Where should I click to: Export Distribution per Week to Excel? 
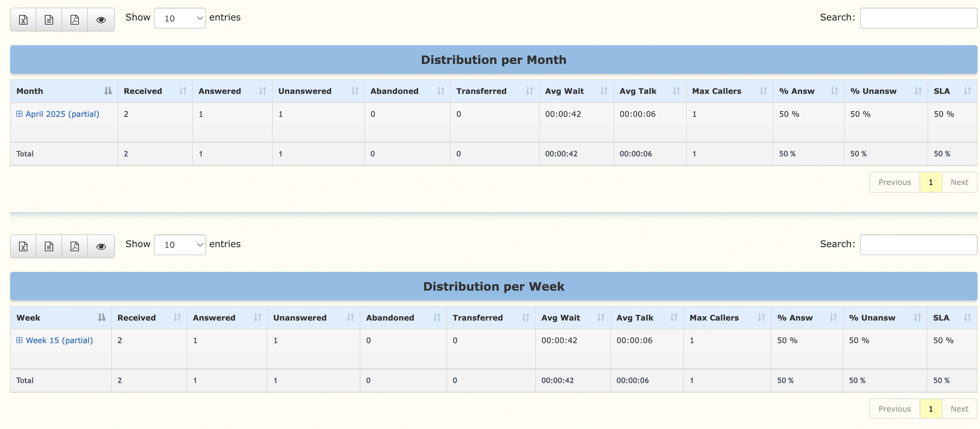point(23,246)
